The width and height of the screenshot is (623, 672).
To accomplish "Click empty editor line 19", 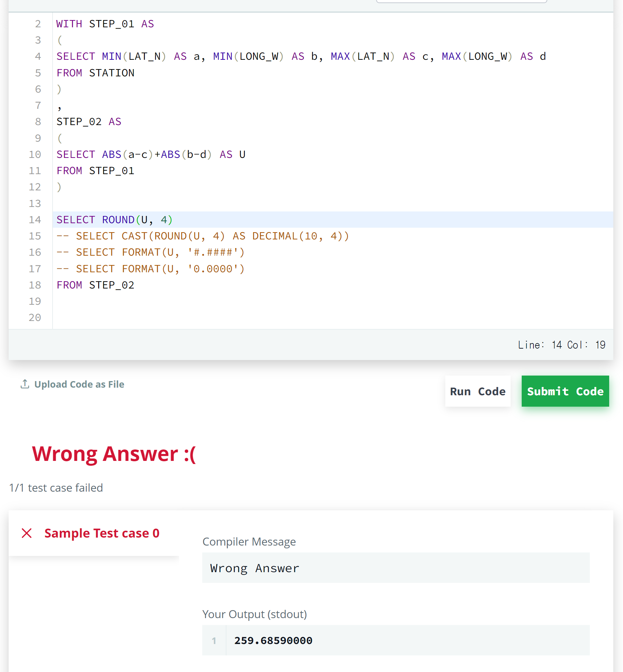I will click(333, 301).
